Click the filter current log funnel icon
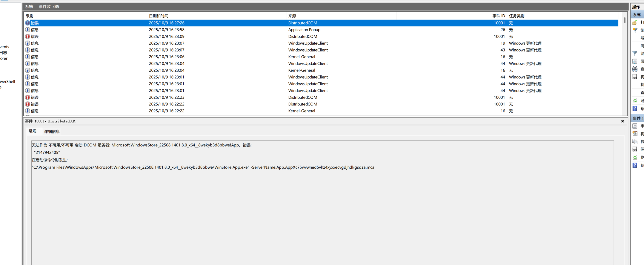The width and height of the screenshot is (644, 265). [x=635, y=53]
